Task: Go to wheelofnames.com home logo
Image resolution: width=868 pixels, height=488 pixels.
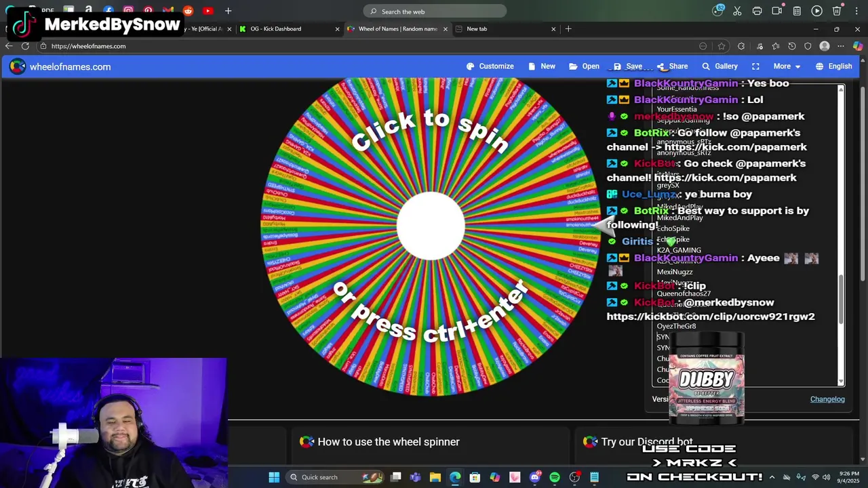Action: (60, 66)
